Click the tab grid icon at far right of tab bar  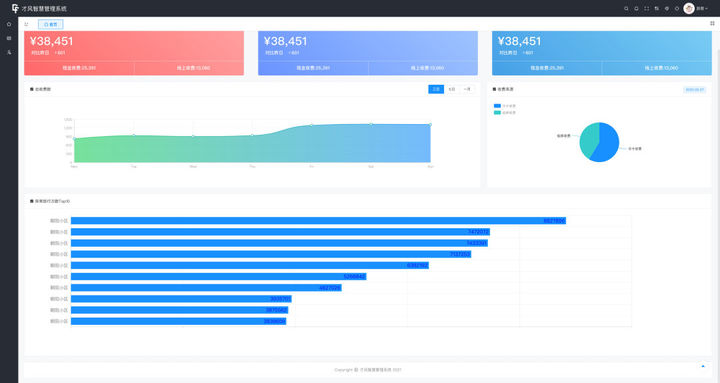712,23
